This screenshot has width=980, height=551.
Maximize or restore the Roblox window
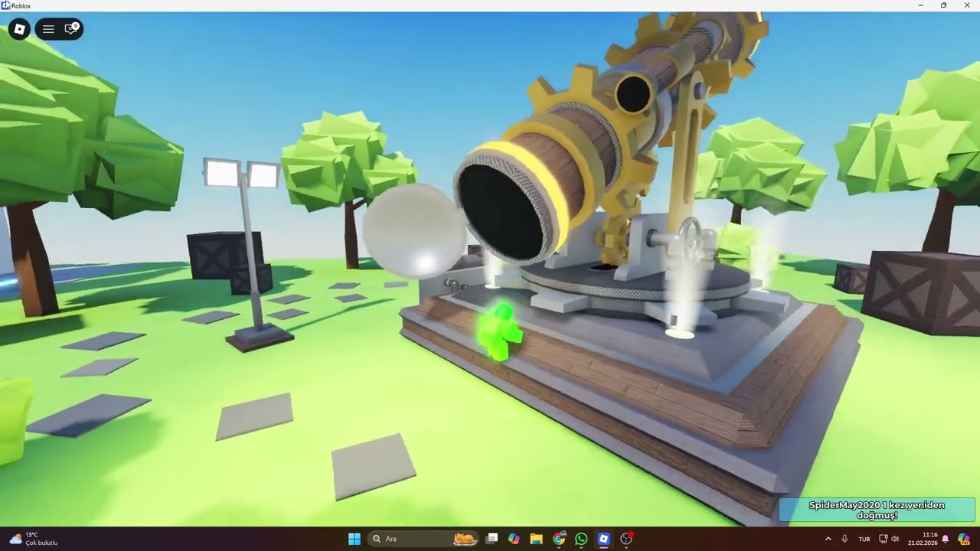pyautogui.click(x=943, y=5)
